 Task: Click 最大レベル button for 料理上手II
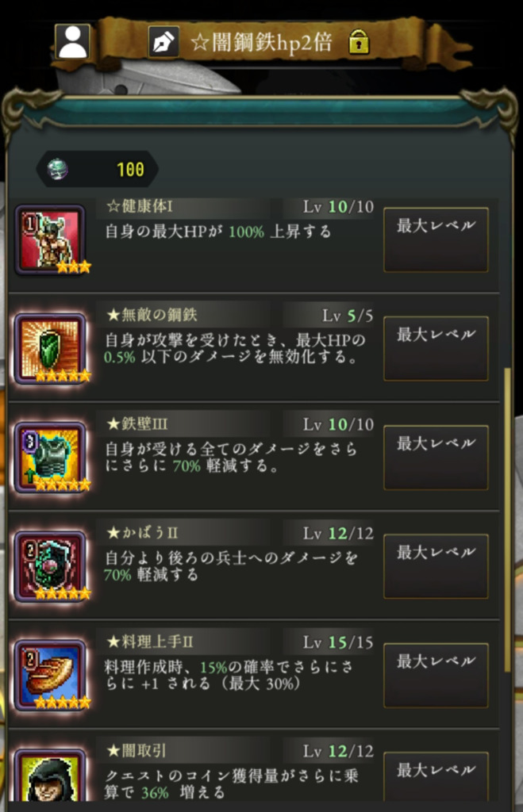tap(436, 676)
